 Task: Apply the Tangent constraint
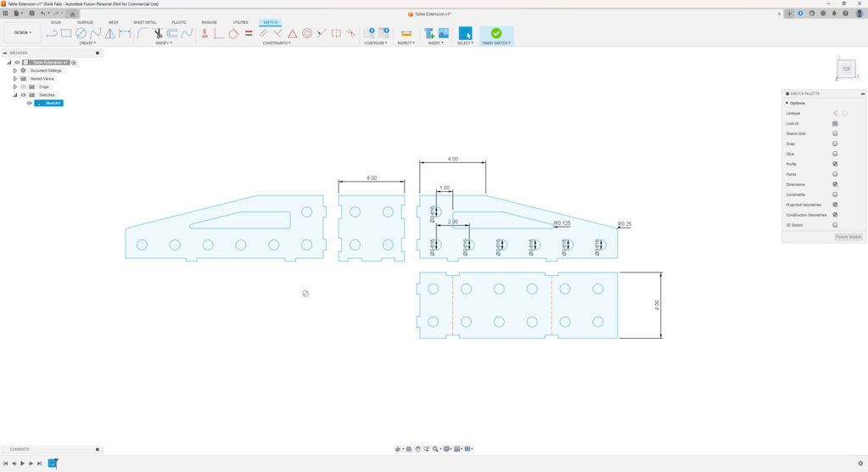(x=233, y=34)
